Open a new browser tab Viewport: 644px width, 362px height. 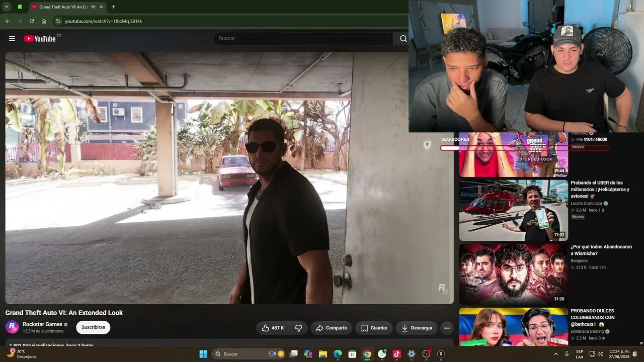(113, 7)
